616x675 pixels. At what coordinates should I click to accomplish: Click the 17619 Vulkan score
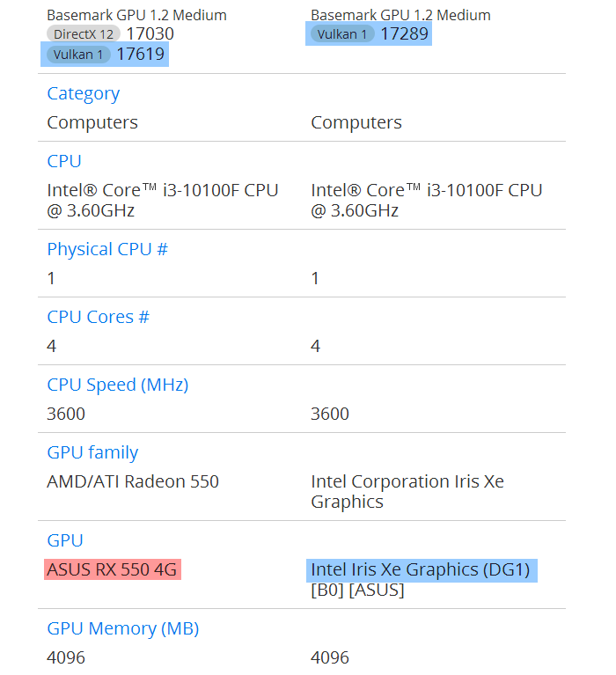tap(141, 55)
